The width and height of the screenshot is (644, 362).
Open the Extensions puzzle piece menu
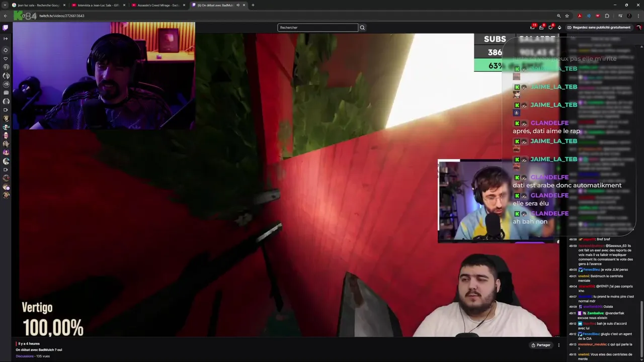[x=607, y=16]
